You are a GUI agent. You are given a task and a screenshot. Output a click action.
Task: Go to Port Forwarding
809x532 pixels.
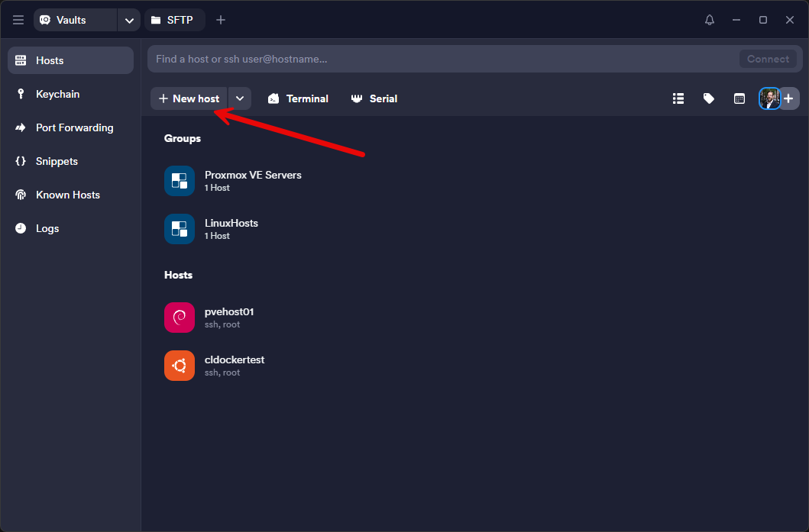click(x=71, y=127)
